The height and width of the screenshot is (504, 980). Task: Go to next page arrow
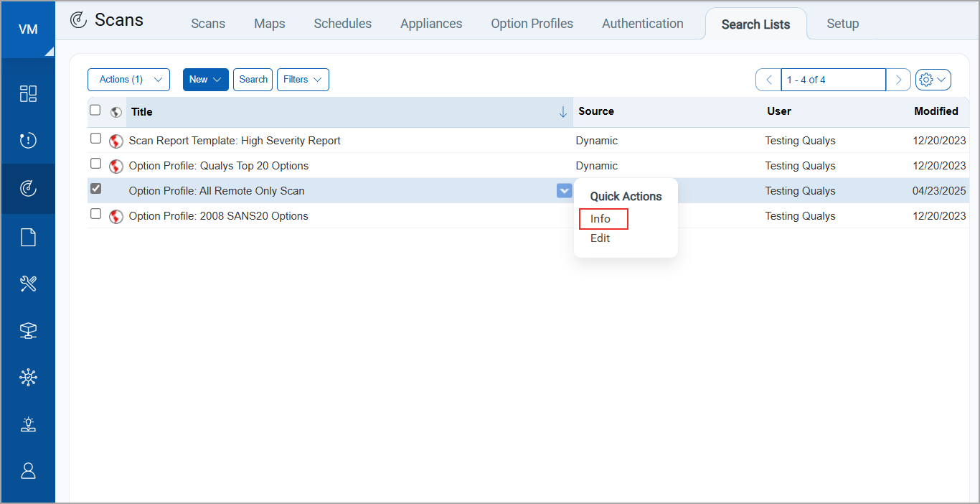tap(898, 80)
